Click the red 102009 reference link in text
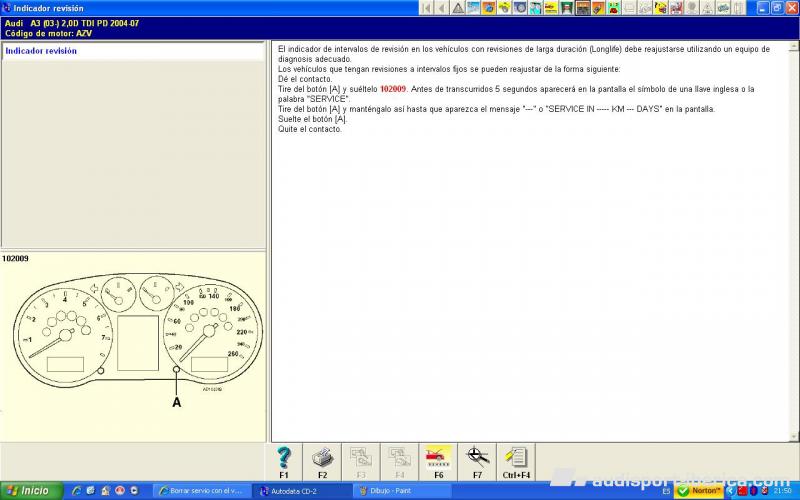Screen dimensions: 800x500 point(393,89)
